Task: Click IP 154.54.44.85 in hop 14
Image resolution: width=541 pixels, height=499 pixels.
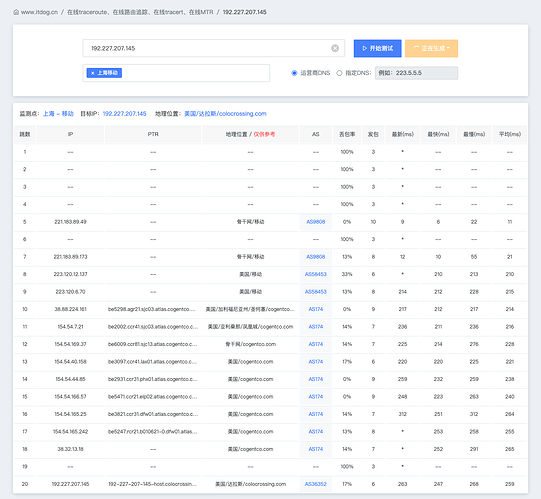Action: tap(70, 379)
